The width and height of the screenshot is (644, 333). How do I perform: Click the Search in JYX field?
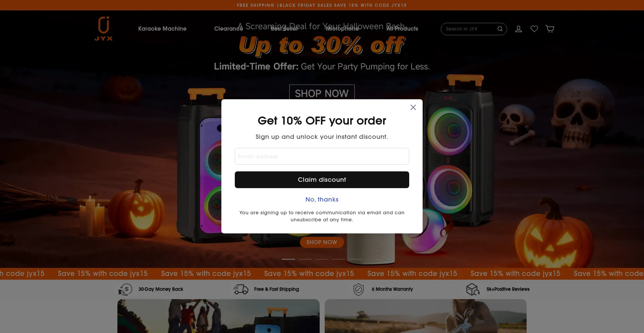pyautogui.click(x=470, y=29)
